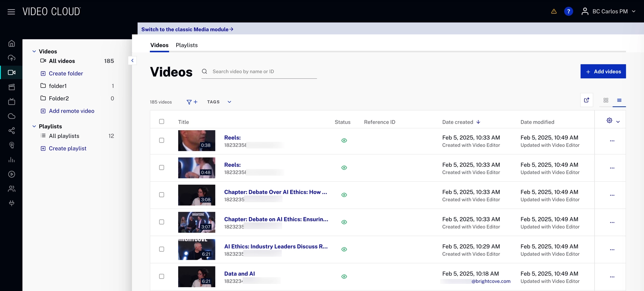Click the Home icon in sidebar

pyautogui.click(x=12, y=44)
